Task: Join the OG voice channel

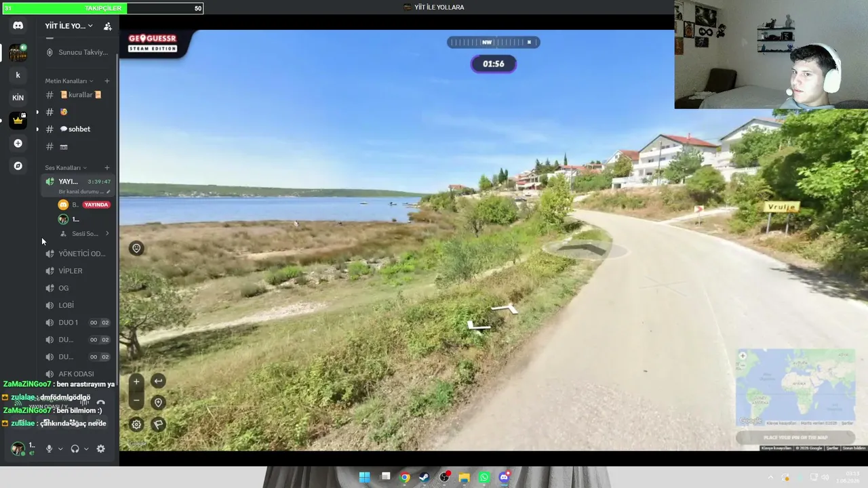Action: coord(78,288)
